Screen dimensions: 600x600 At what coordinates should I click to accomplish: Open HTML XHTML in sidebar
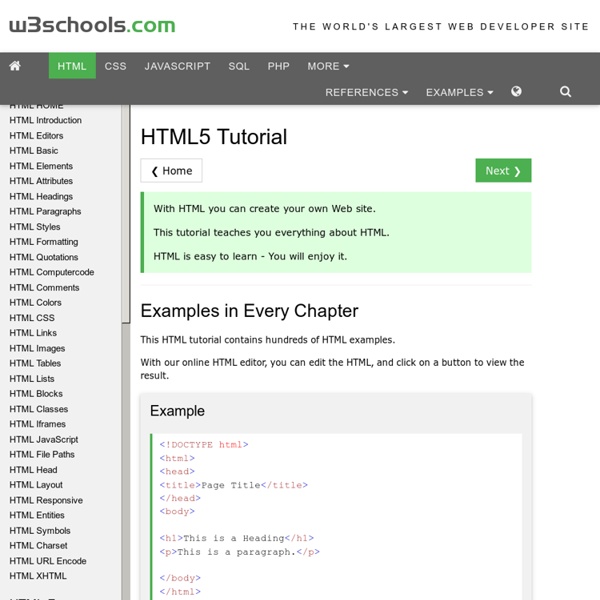38,576
